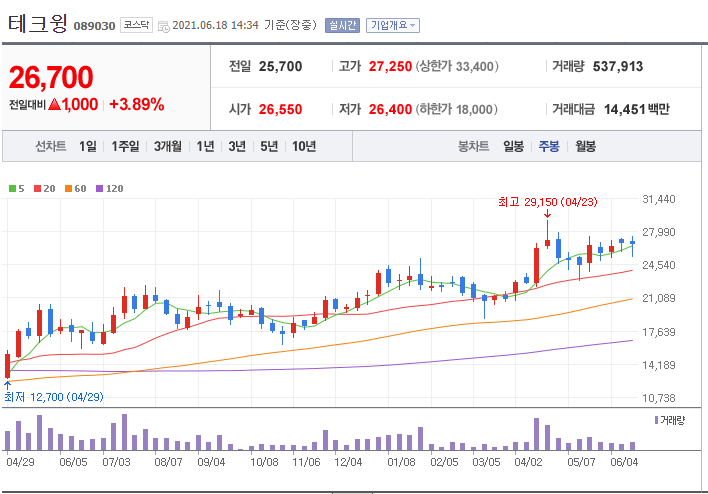Select the 5년 line chart tab
This screenshot has height=494, width=708.
click(269, 146)
